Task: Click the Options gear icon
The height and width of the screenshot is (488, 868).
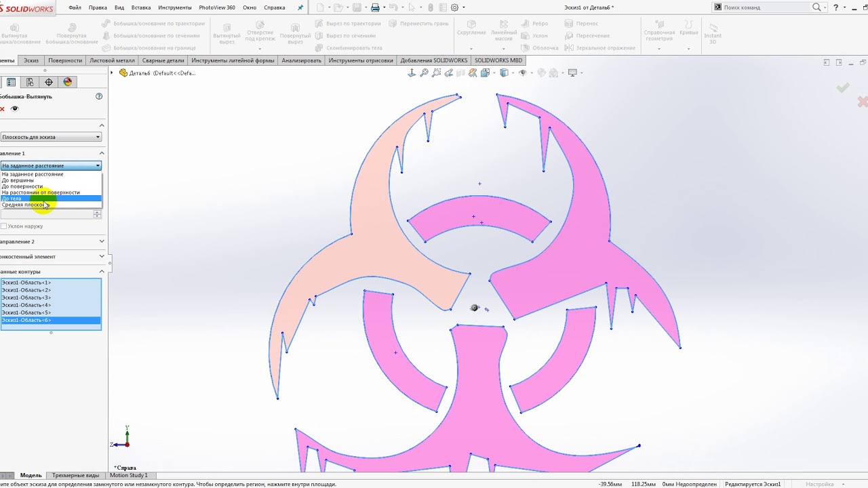Action: [x=455, y=7]
